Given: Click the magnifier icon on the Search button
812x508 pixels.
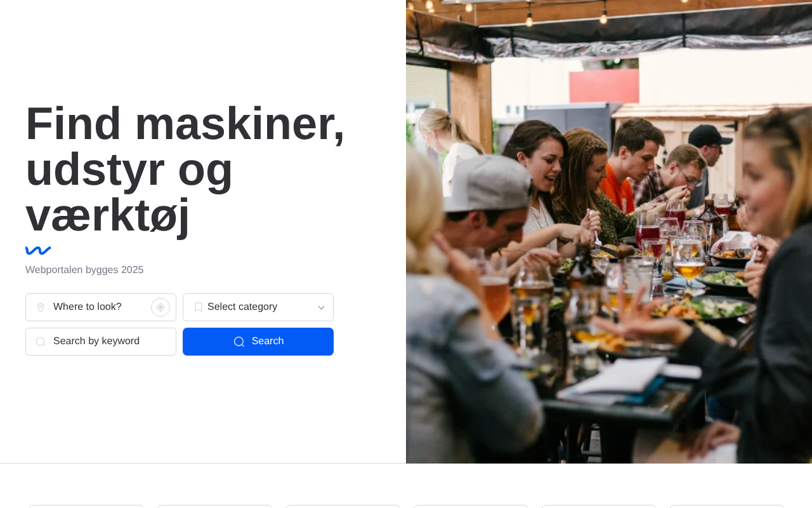Looking at the screenshot, I should (x=239, y=342).
